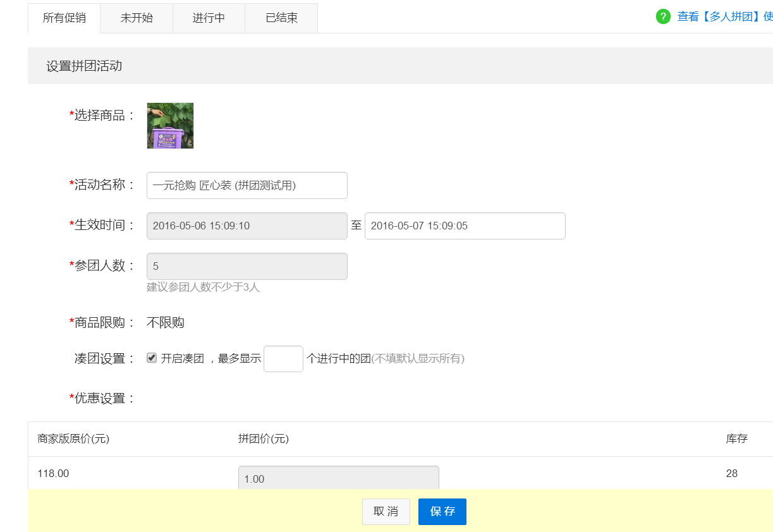
Task: Click the 选择商品 label
Action: [102, 115]
